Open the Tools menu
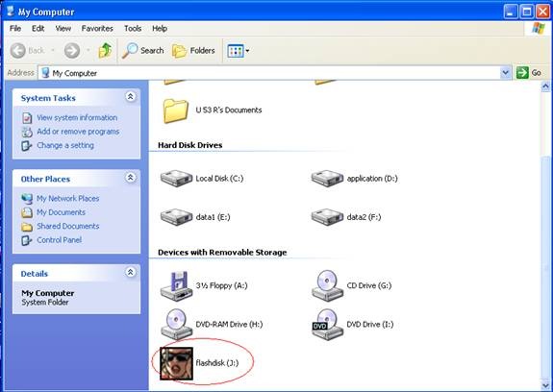553x392 pixels. coord(133,29)
